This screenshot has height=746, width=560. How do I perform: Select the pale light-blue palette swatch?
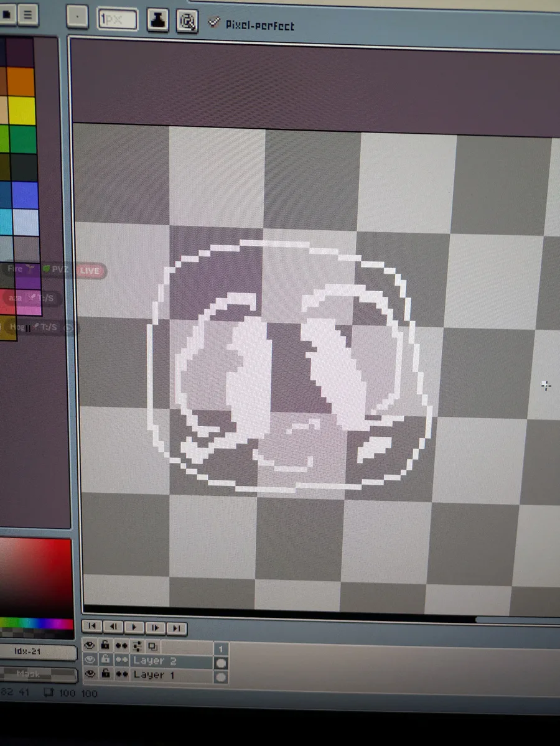[x=26, y=222]
